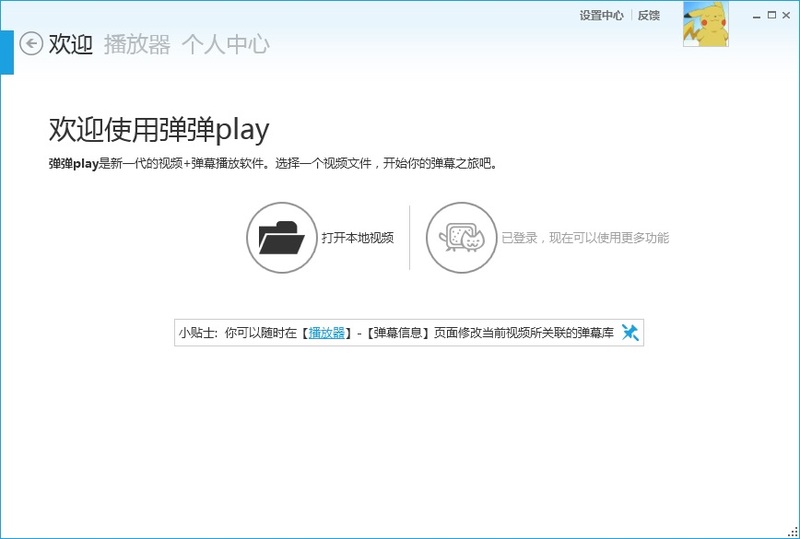800x539 pixels.
Task: Click the 小贴士 tip text
Action: click(x=396, y=333)
